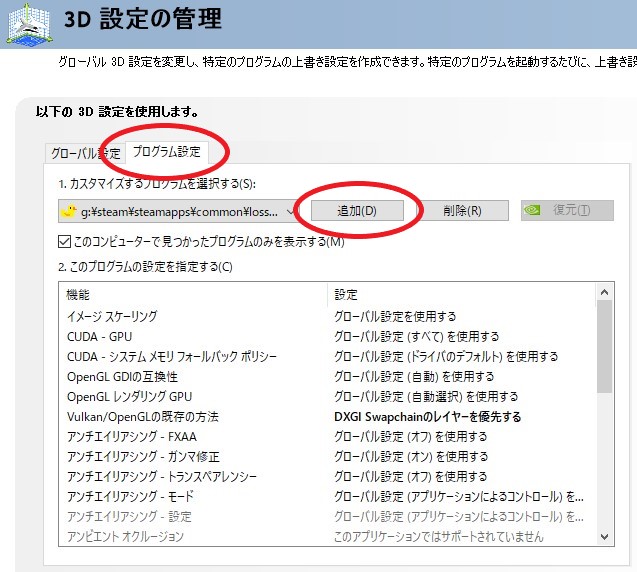Click the 復元(I) button
637x572 pixels.
pyautogui.click(x=567, y=210)
